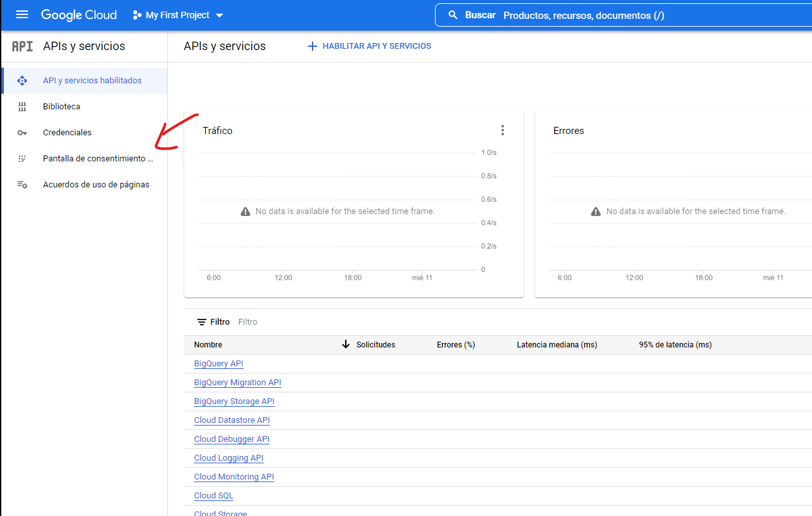Sort by the Errores (%) column header
Image resolution: width=812 pixels, height=516 pixels.
click(456, 345)
